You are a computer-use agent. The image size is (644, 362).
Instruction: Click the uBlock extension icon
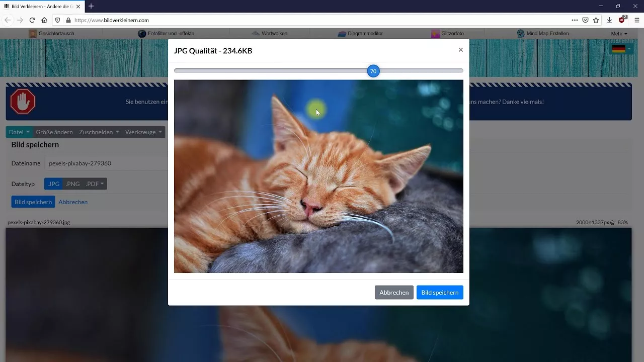click(622, 20)
